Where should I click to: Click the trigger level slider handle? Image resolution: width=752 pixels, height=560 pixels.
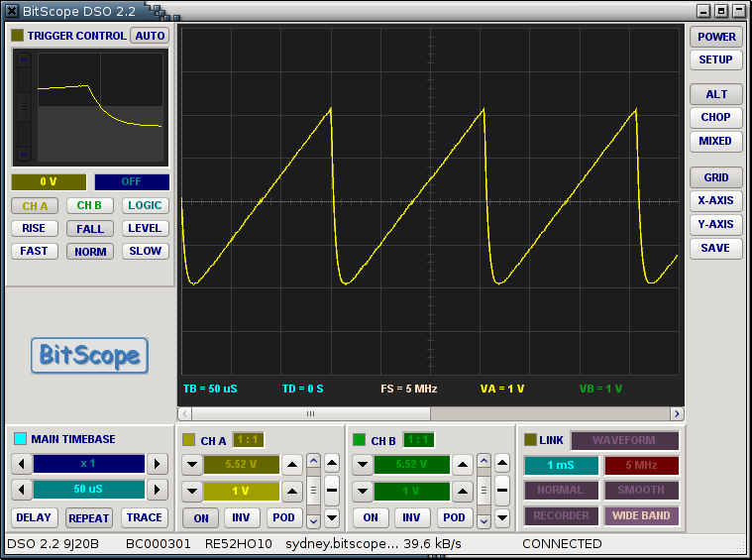coord(25,107)
